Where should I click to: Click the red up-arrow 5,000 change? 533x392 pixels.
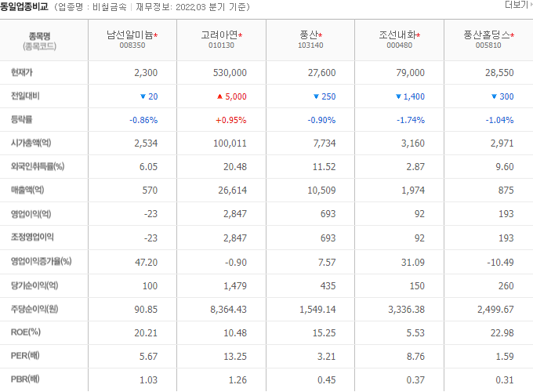click(x=232, y=96)
